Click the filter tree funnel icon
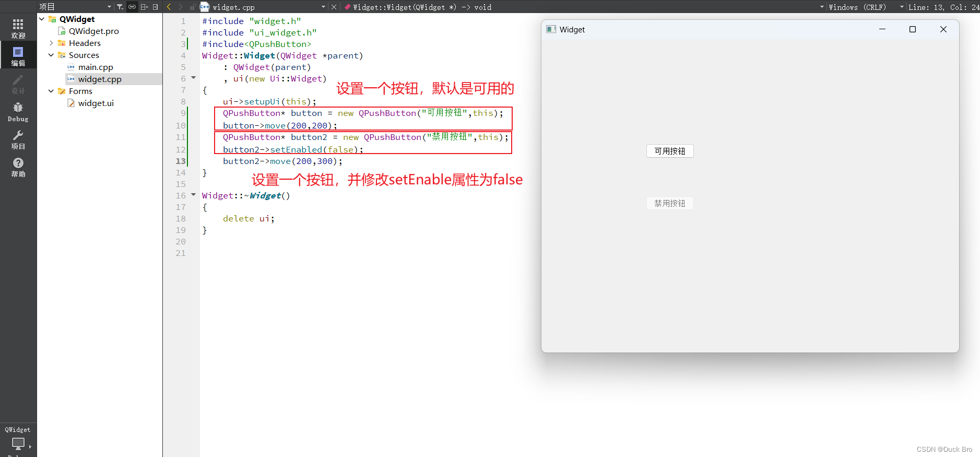980x457 pixels. coord(120,7)
